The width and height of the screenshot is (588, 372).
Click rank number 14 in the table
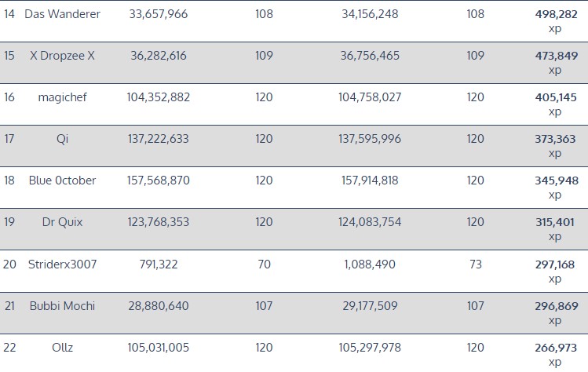coord(9,14)
